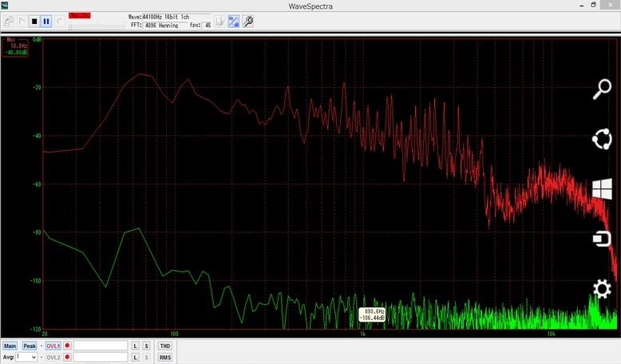The image size is (621, 364).
Task: Click the S button for OVL1
Action: [x=146, y=346]
